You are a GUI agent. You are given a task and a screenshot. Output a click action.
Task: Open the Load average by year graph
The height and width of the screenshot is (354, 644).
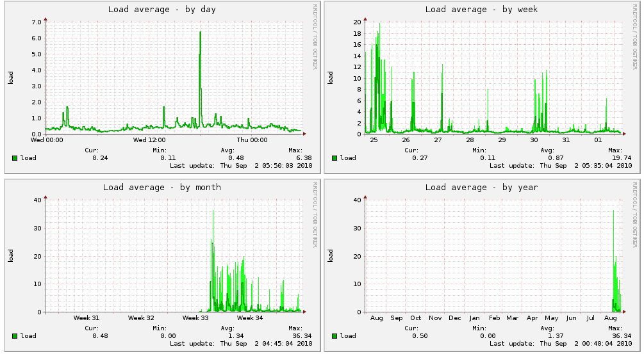click(482, 265)
